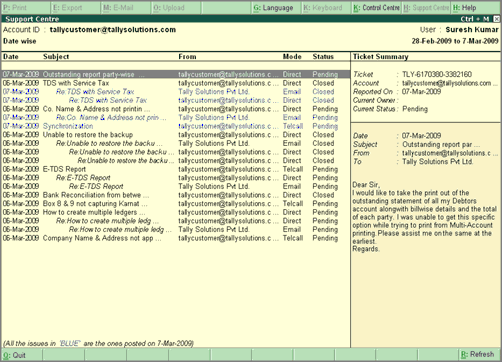The width and height of the screenshot is (502, 362).
Task: Select the Email reply Re:TDS with Service Tax
Action: pyautogui.click(x=176, y=92)
